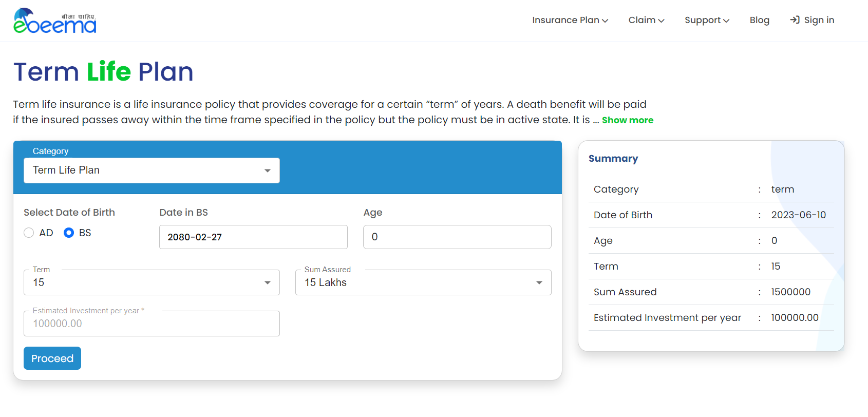Open the Support menu
This screenshot has height=417, width=868.
[703, 20]
